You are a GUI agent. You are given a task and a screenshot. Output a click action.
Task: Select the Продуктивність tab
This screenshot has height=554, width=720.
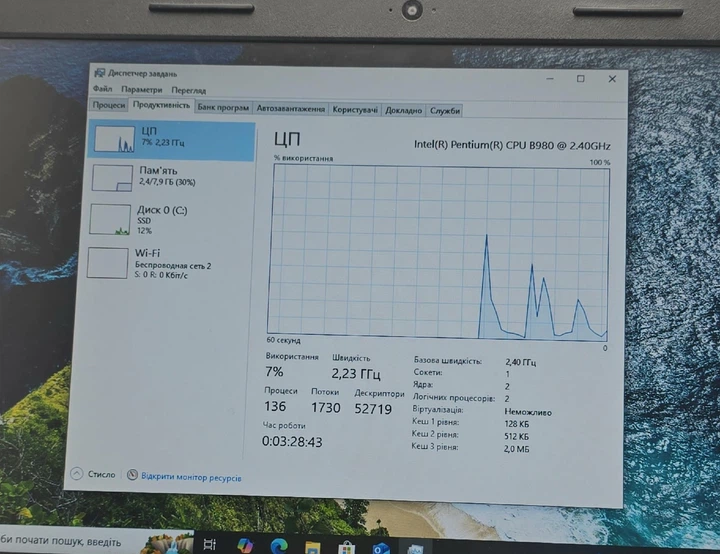161,105
